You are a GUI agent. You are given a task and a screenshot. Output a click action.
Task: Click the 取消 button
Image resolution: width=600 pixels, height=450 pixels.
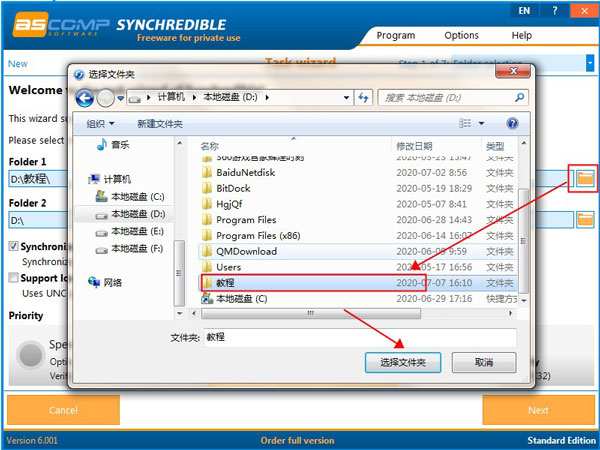(484, 362)
